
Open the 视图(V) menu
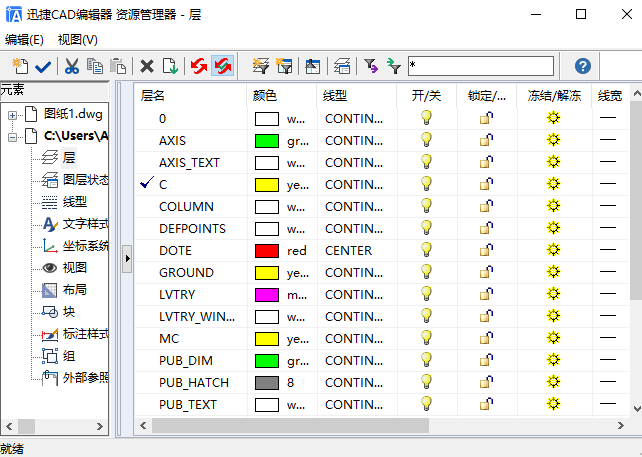pos(78,40)
